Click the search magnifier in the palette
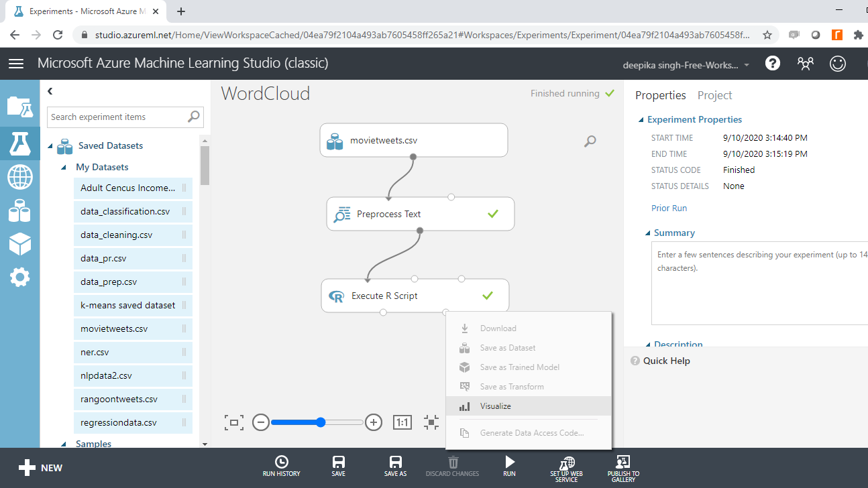The width and height of the screenshot is (868, 488). (x=194, y=117)
